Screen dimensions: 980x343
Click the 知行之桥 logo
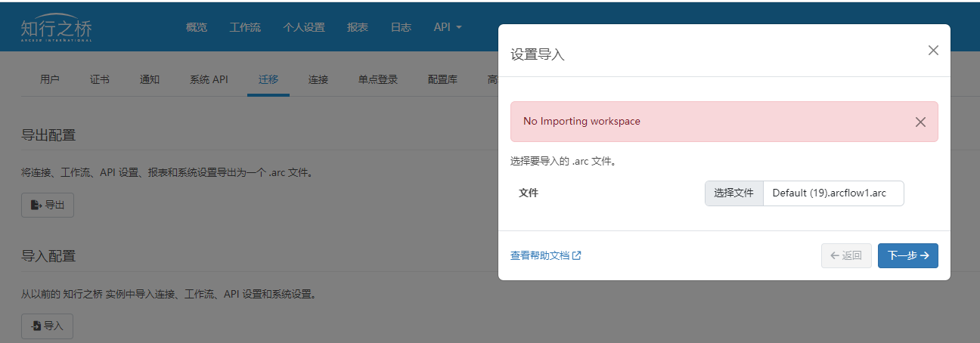(x=57, y=28)
